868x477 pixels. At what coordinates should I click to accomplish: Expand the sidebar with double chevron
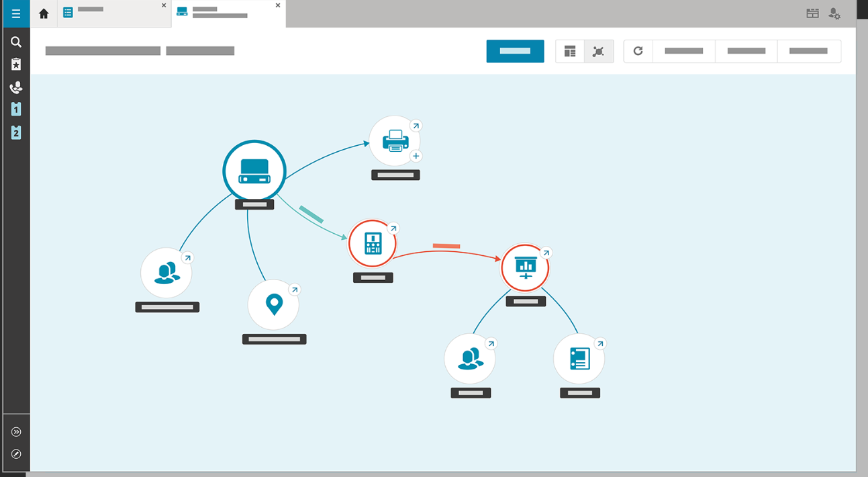[16, 432]
